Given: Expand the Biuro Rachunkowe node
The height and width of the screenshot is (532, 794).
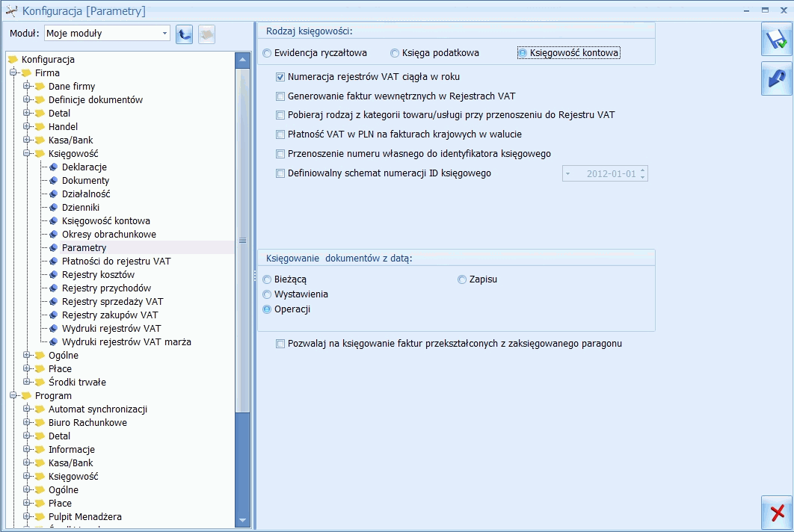Looking at the screenshot, I should pos(27,422).
